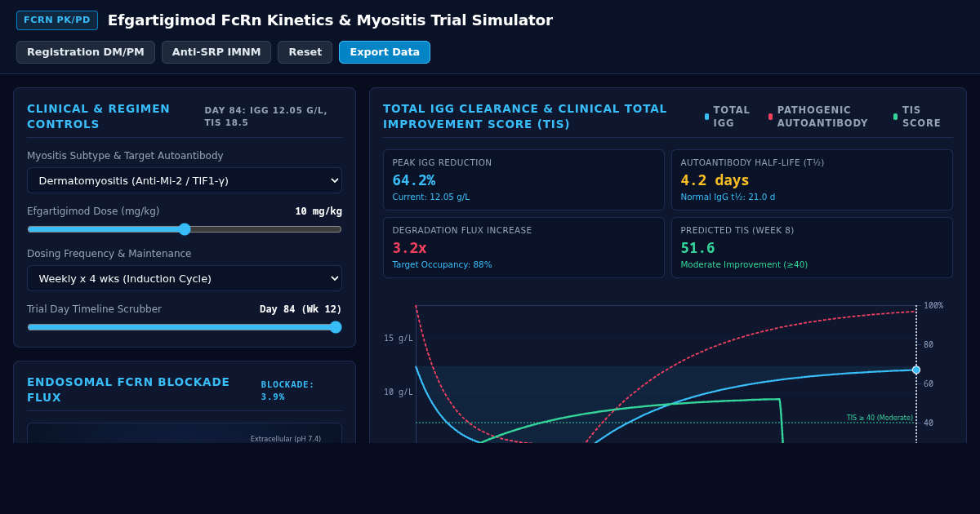Click the 'TIS ≥ 40 (Moderate)' threshold label

[x=880, y=418]
